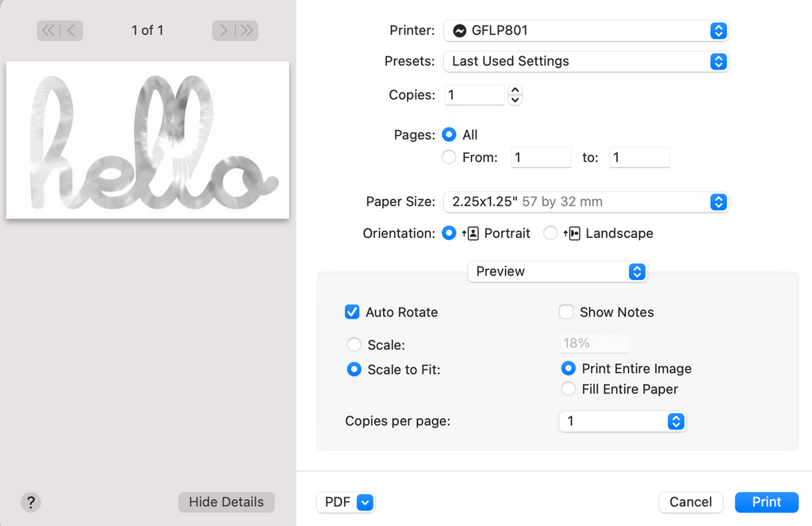Viewport: 812px width, 526px height.
Task: Go to previous page in preview
Action: pos(71,31)
